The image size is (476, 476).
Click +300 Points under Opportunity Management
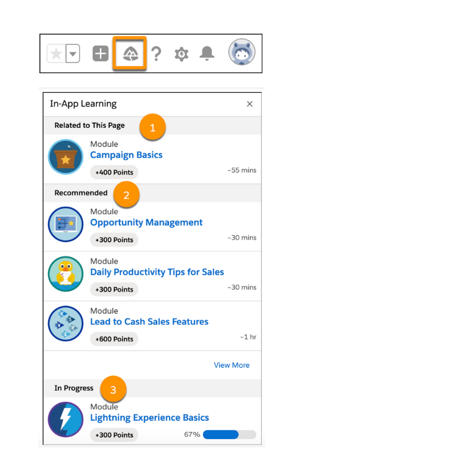[114, 240]
